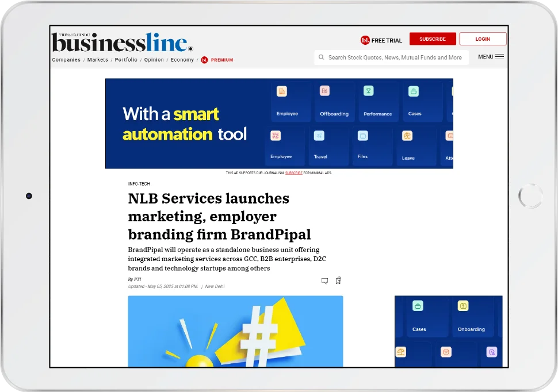Image resolution: width=558 pixels, height=392 pixels.
Task: Open the Markets section
Action: click(98, 60)
